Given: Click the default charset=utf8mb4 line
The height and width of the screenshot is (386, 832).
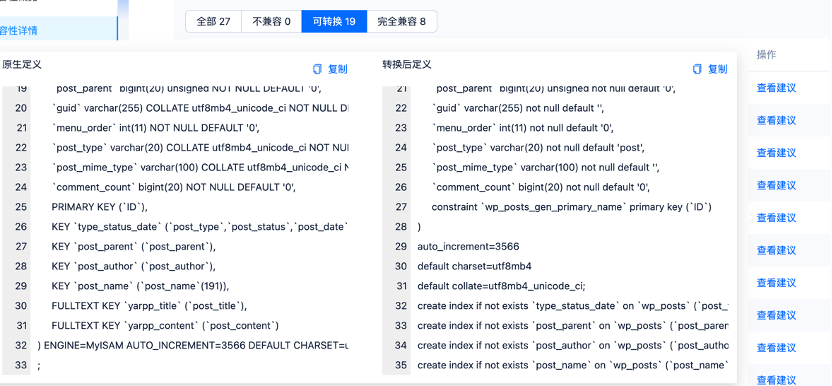Looking at the screenshot, I should click(474, 266).
